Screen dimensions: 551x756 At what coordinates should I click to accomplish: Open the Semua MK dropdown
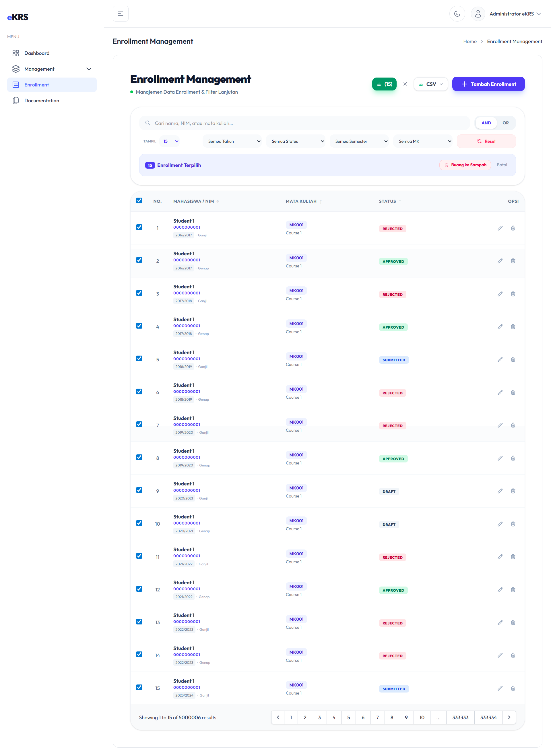point(423,141)
